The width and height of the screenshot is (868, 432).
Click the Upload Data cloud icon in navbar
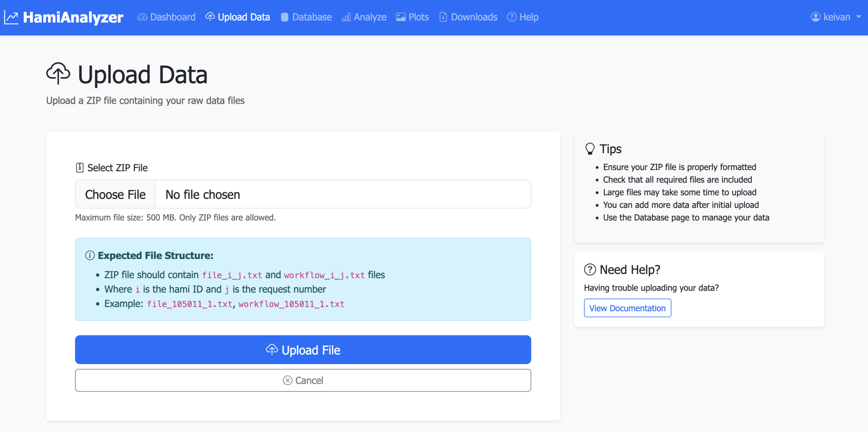[x=210, y=17]
